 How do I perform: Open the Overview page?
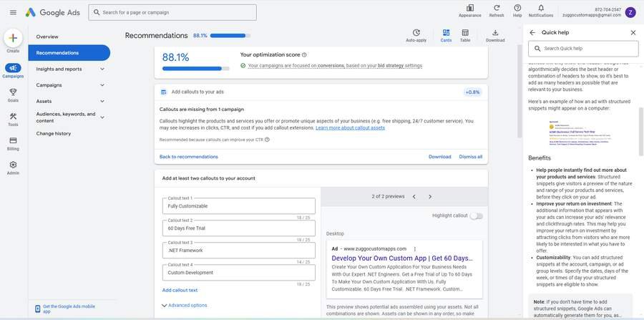[x=47, y=37]
